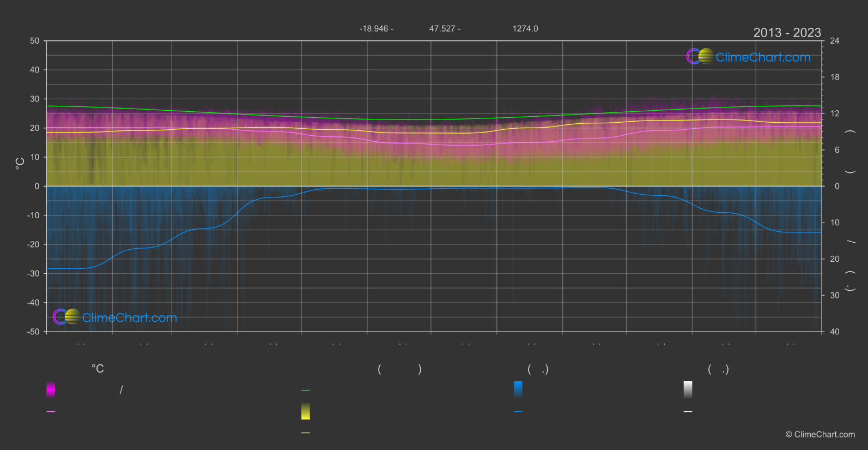Click the top-right ClimeChart sun logo icon

coord(700,57)
